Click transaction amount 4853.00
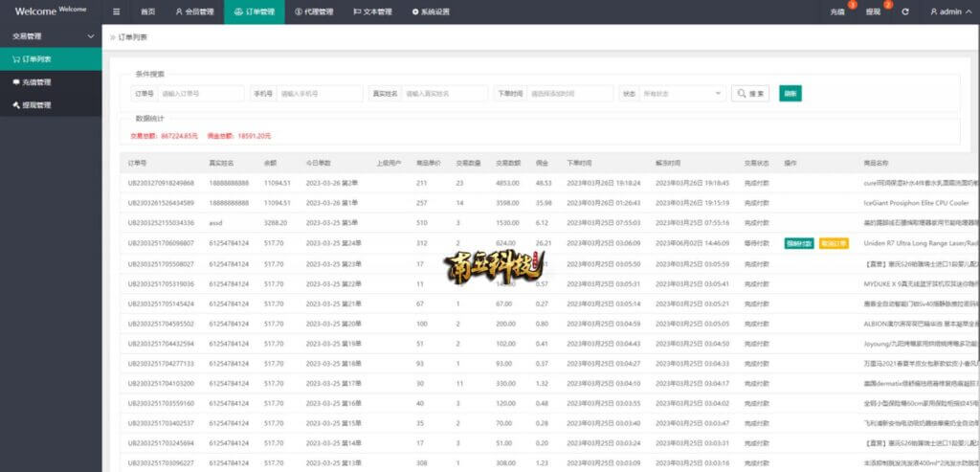The image size is (980, 472). click(507, 183)
